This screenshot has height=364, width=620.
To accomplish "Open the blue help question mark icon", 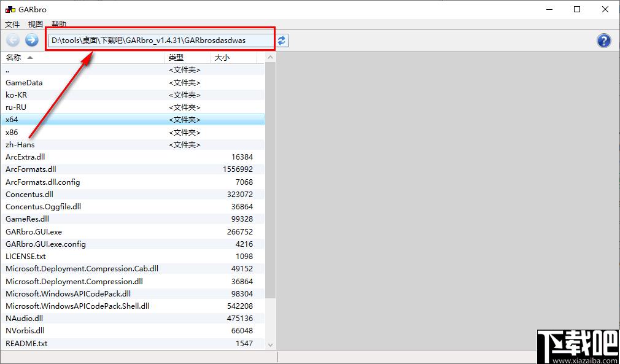I will pos(603,41).
